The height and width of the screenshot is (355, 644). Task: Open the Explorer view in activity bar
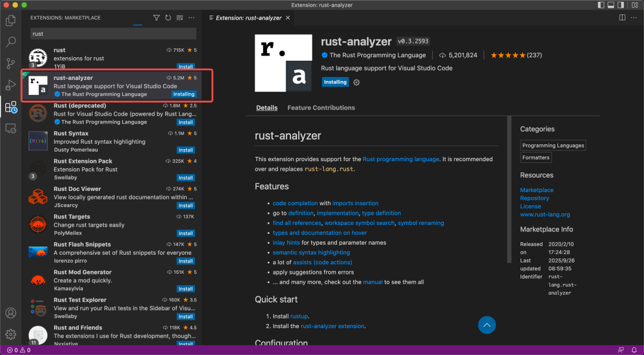(11, 21)
